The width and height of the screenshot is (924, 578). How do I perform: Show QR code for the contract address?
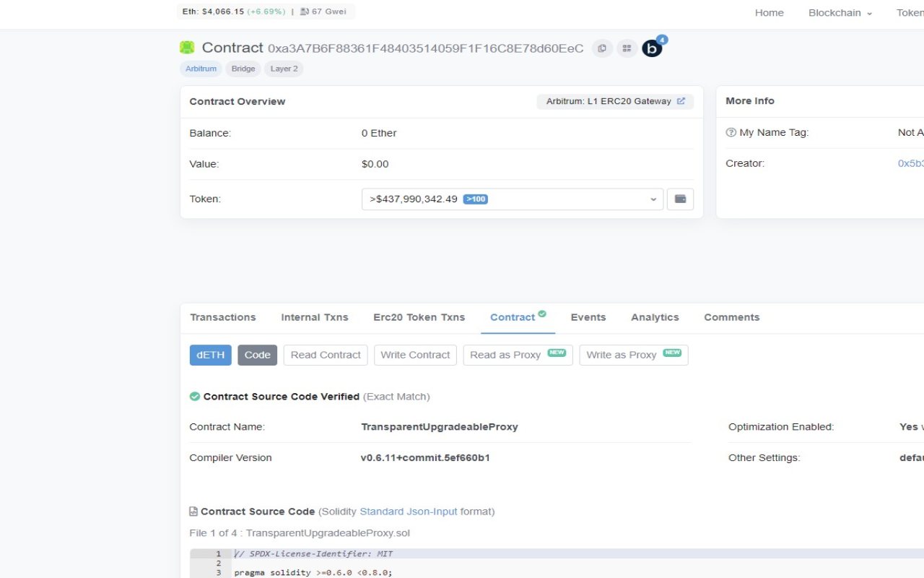pos(627,48)
